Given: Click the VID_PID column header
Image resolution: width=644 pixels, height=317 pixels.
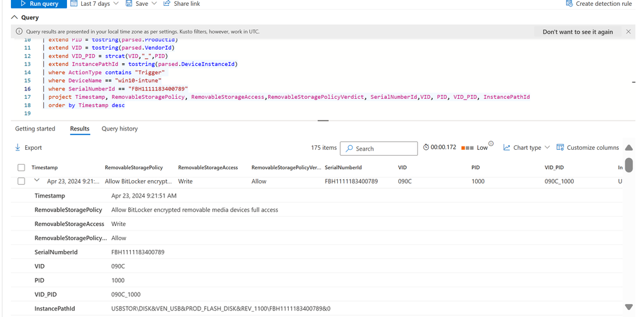Looking at the screenshot, I should coord(554,168).
